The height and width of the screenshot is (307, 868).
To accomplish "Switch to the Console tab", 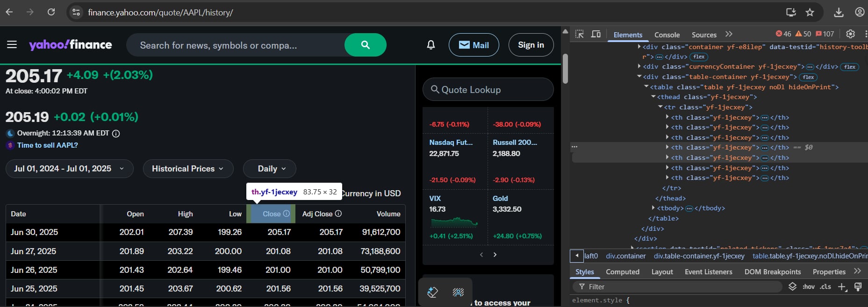I will coord(667,35).
